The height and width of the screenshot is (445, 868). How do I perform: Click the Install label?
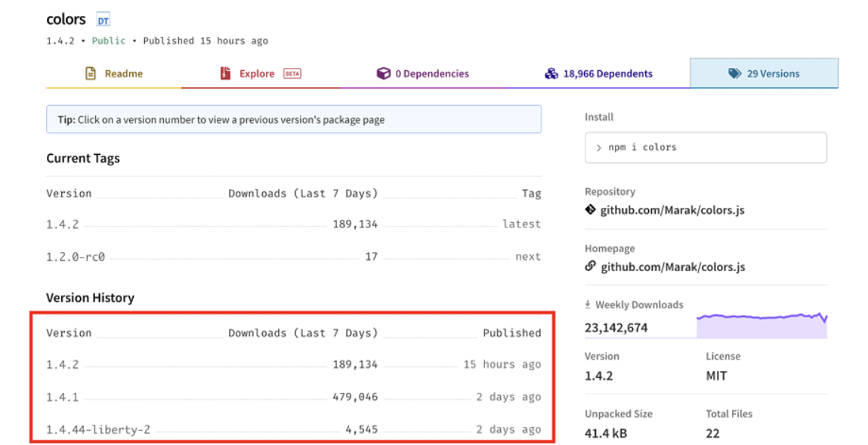(x=599, y=117)
